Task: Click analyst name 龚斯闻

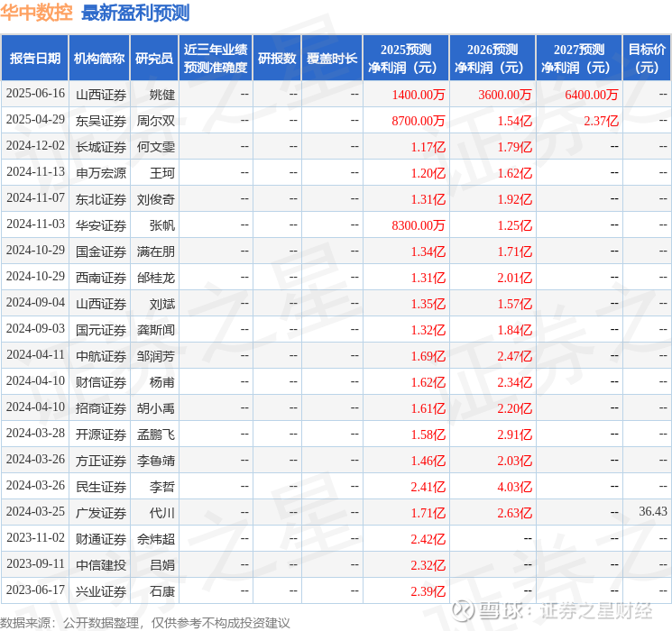Action: coord(156,330)
